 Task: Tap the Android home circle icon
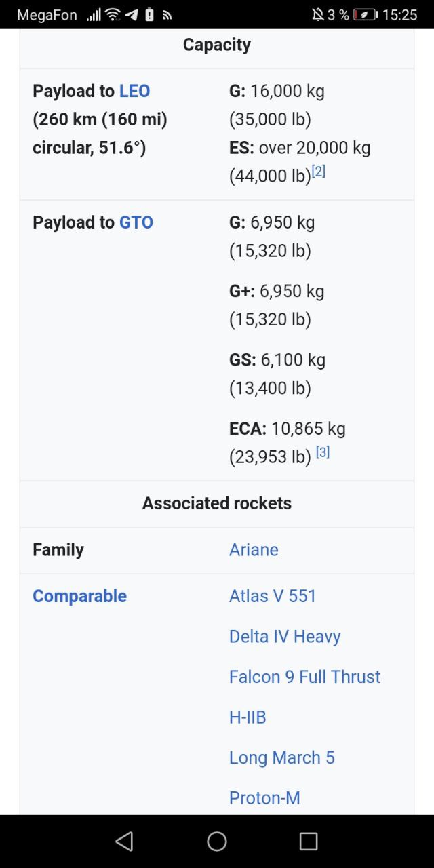[x=217, y=842]
